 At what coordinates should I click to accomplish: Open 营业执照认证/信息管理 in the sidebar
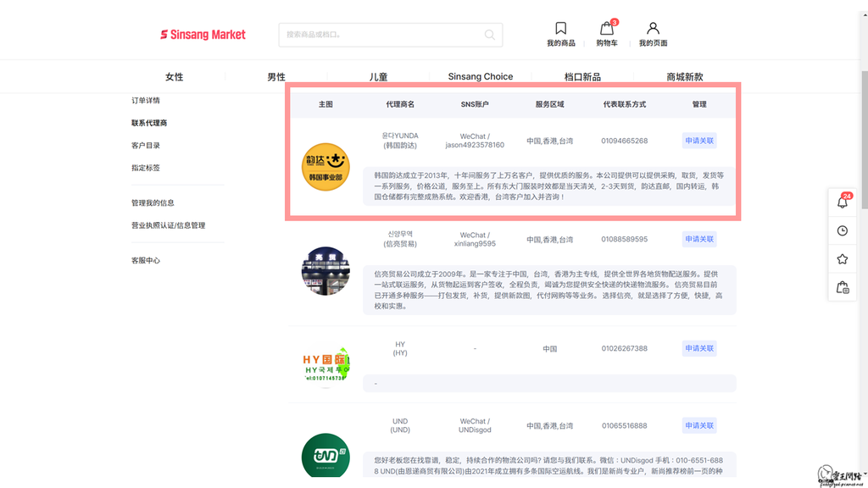coord(169,225)
